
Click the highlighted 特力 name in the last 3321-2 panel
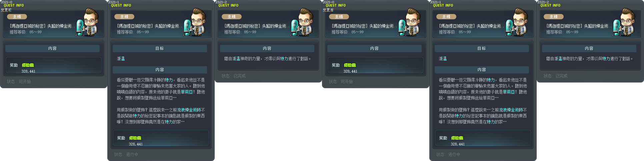click(x=606, y=59)
